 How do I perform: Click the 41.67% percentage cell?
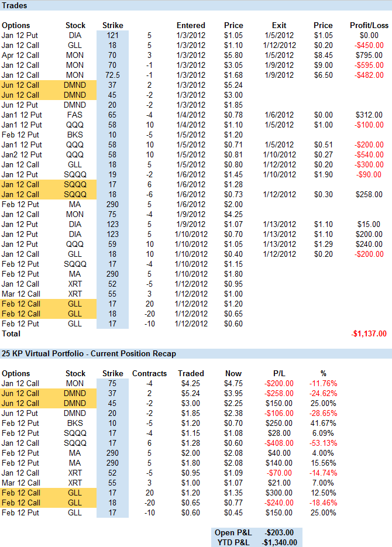324,423
